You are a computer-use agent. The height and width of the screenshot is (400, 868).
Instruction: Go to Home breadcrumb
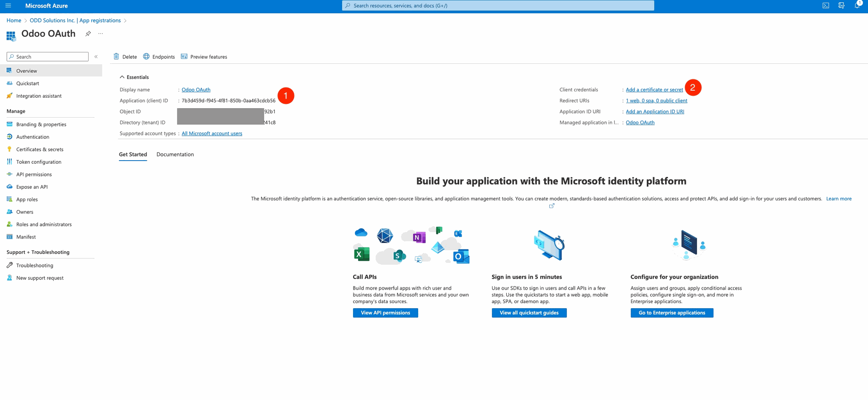point(14,20)
